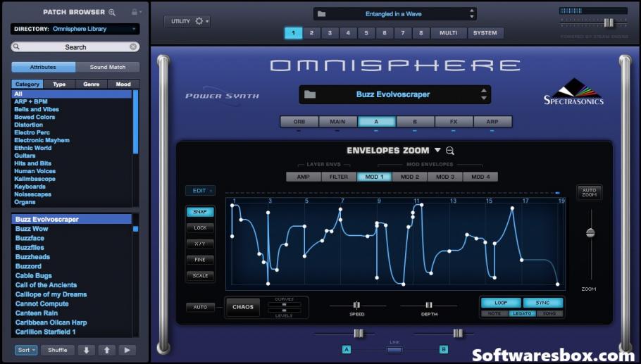Select the FILTER envelope tab
Image resolution: width=641 pixels, height=364 pixels.
pos(339,177)
